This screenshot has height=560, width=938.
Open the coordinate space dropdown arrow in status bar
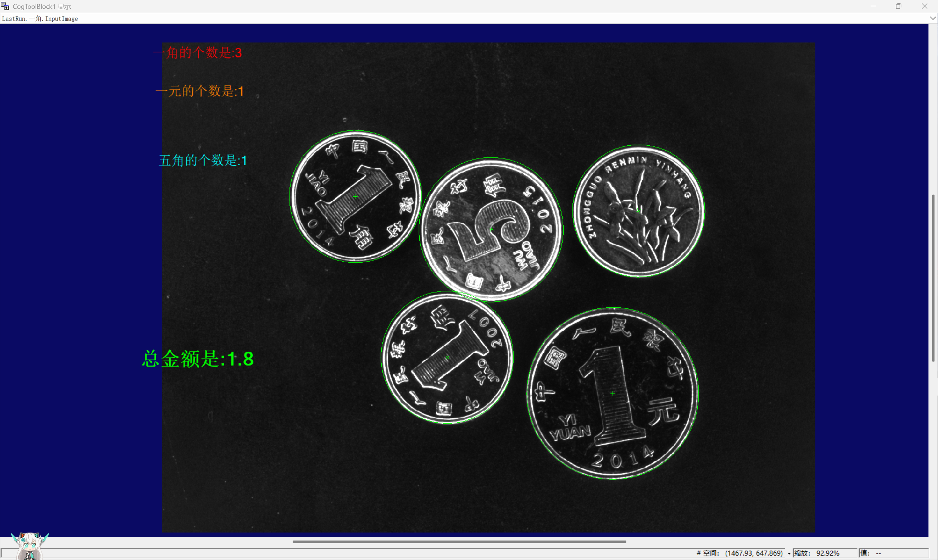pyautogui.click(x=789, y=553)
